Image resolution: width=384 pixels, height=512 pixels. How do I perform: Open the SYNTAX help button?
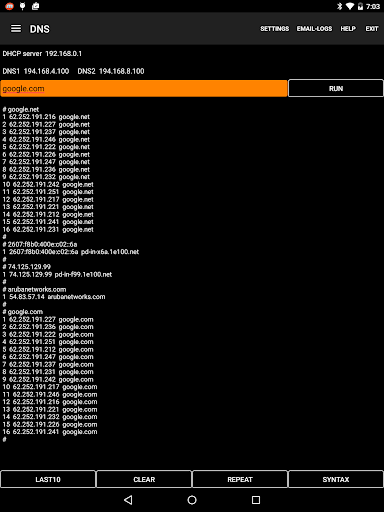336,479
